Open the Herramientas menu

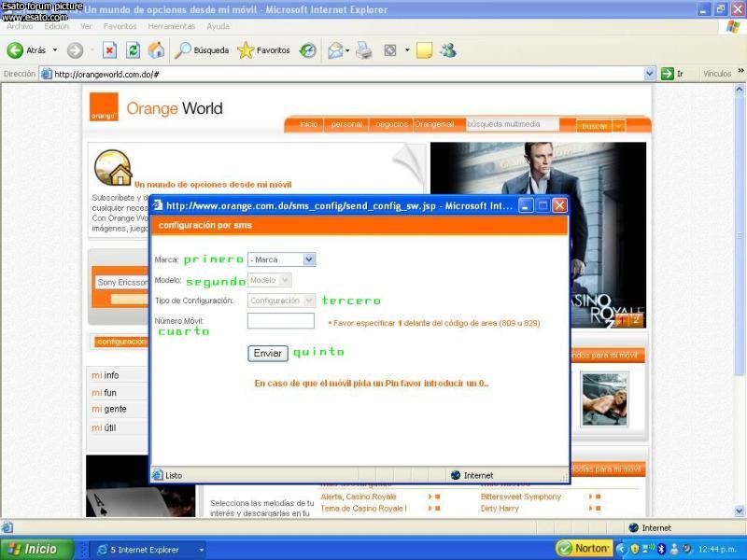click(x=172, y=27)
